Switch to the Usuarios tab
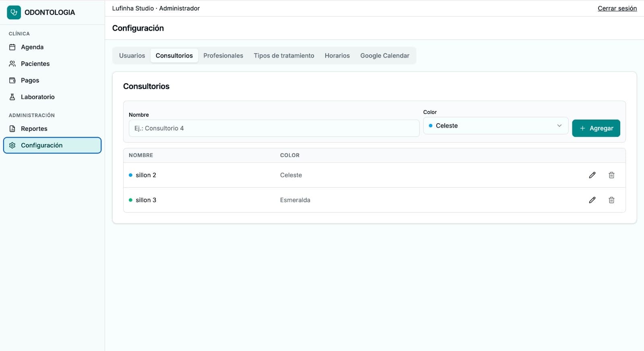The image size is (644, 351). tap(132, 56)
